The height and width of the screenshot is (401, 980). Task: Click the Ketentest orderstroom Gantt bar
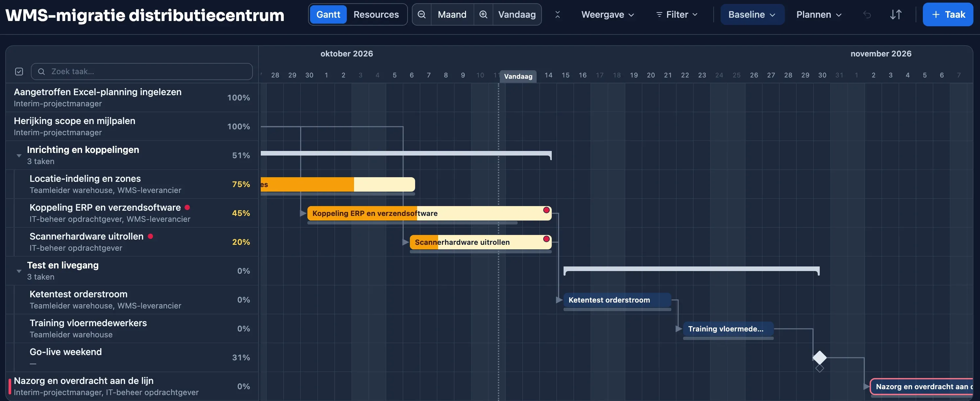tap(617, 300)
